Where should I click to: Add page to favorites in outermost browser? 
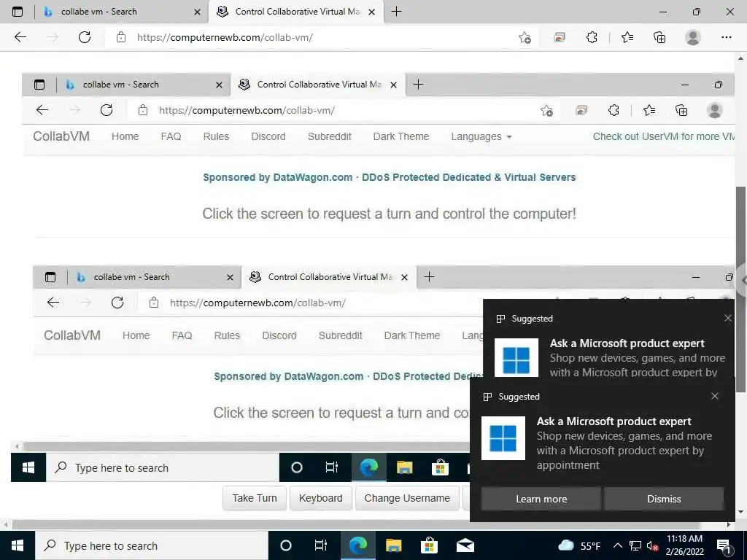(525, 38)
